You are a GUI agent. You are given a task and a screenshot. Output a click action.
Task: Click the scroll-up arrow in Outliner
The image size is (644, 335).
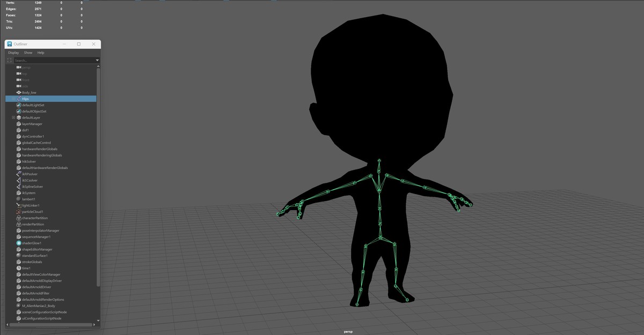tap(98, 66)
